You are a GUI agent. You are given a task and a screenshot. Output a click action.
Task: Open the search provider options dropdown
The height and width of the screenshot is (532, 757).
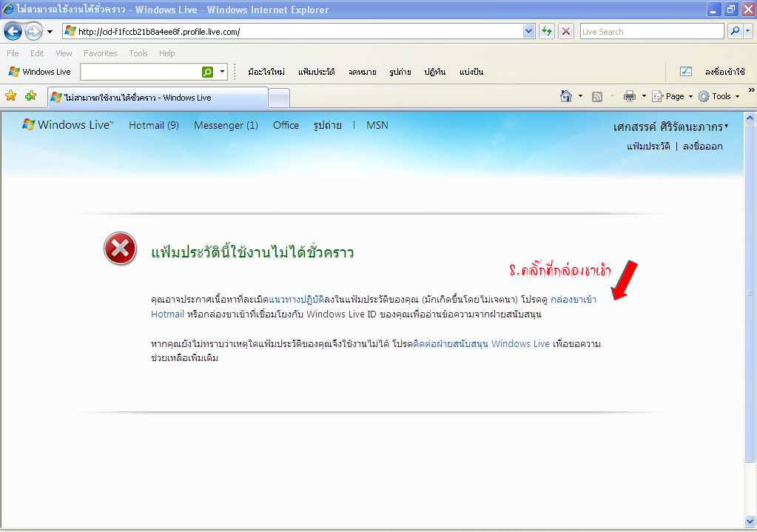point(748,32)
